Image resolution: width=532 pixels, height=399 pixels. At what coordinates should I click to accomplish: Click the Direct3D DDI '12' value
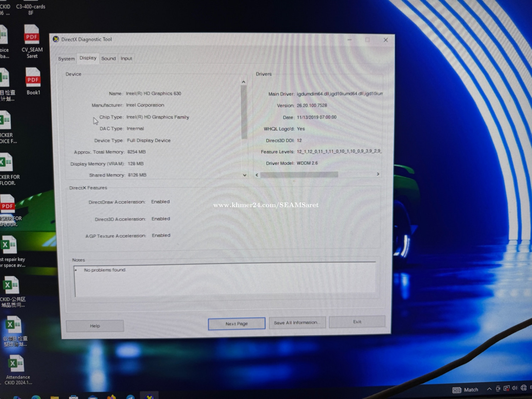(x=299, y=140)
